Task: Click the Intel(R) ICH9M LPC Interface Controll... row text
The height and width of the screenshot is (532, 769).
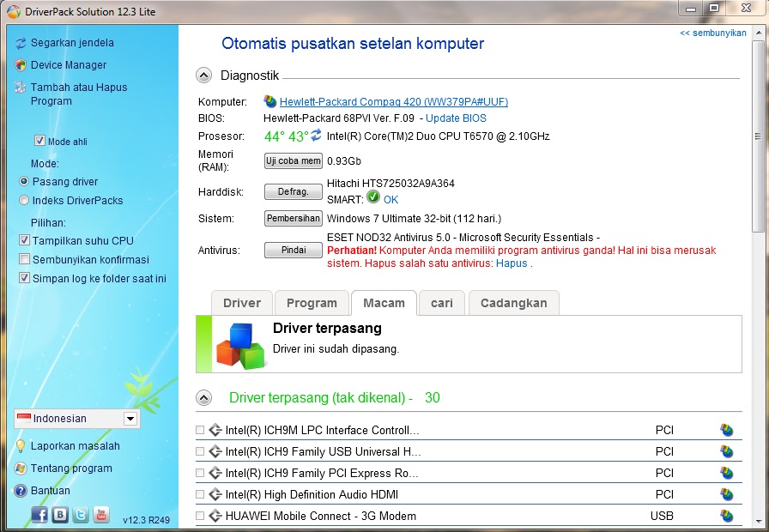Action: (322, 431)
